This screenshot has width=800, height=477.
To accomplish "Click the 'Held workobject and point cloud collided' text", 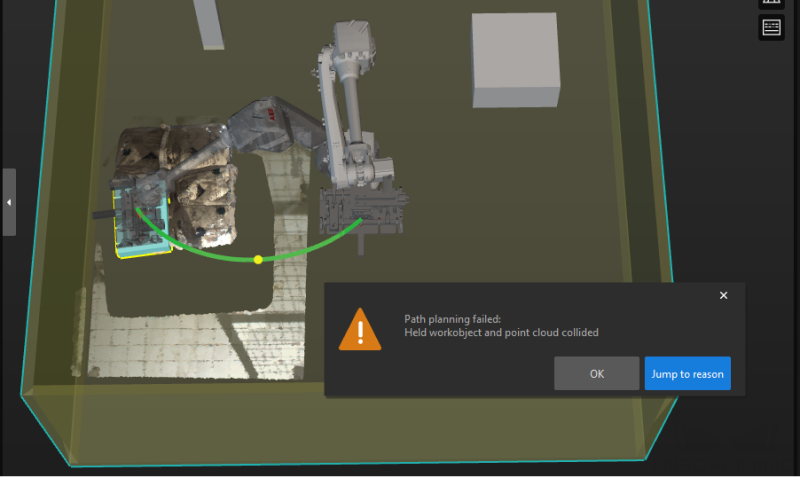I will (x=501, y=333).
